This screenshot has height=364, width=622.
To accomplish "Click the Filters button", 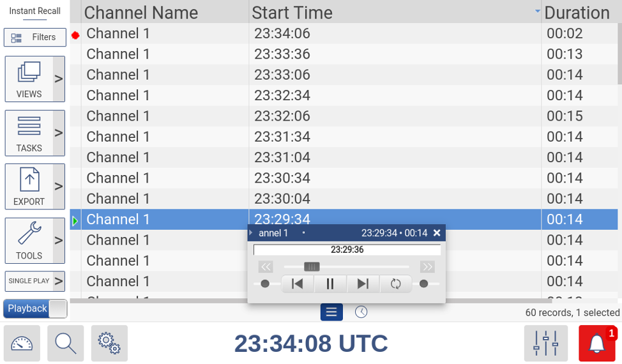I will (35, 37).
